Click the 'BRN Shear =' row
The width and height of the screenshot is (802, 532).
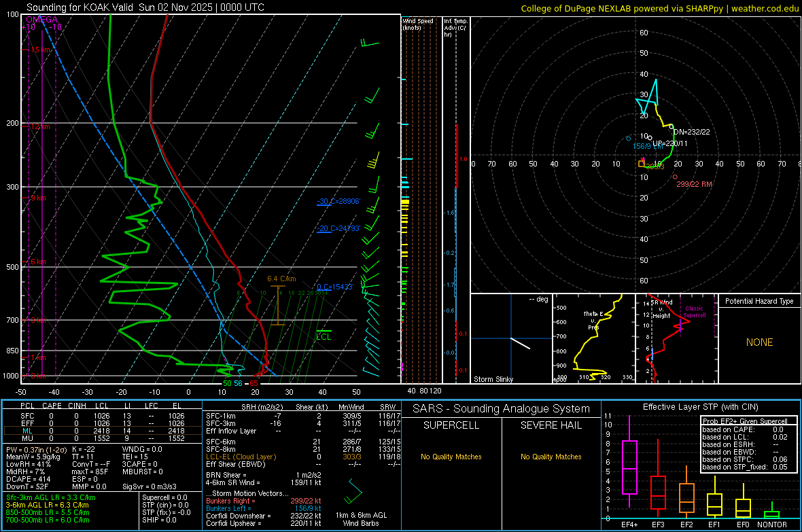pos(264,475)
